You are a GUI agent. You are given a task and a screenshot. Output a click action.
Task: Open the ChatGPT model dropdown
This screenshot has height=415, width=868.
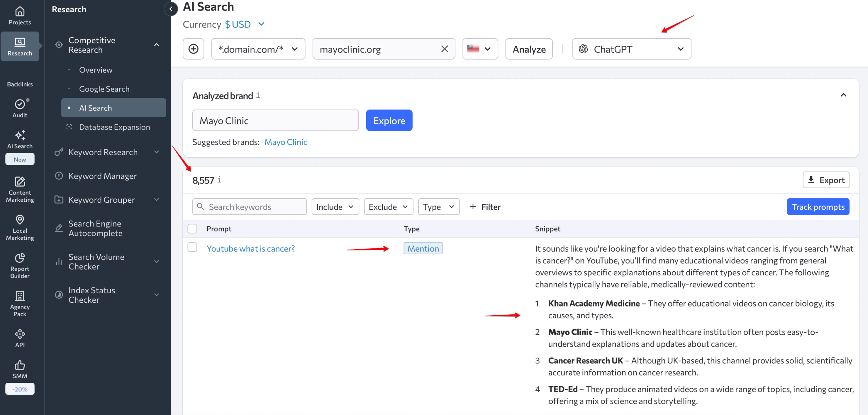pyautogui.click(x=631, y=49)
